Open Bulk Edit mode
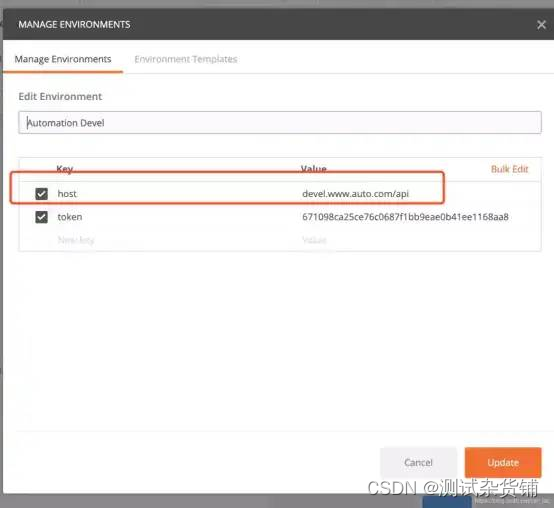554x508 pixels. coord(509,169)
